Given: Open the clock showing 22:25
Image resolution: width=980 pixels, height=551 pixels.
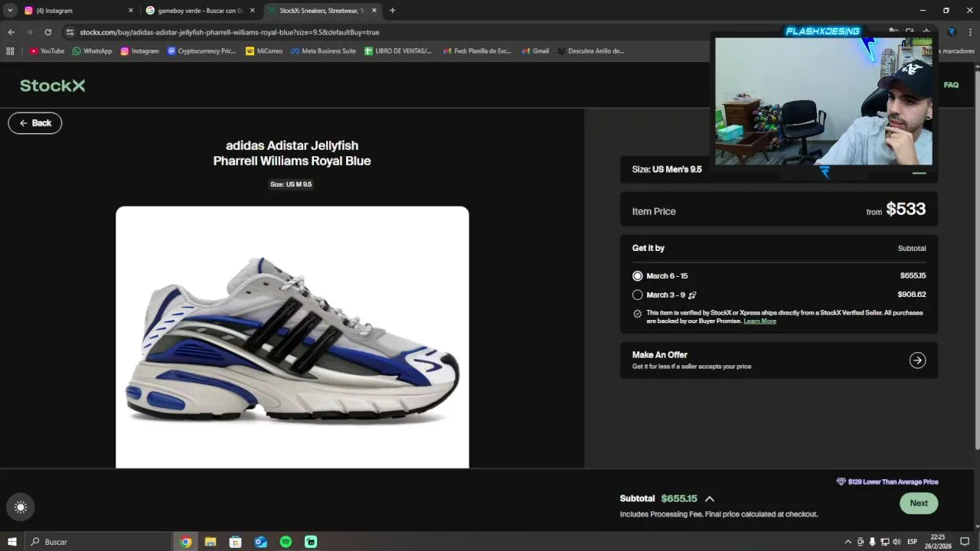Looking at the screenshot, I should (x=938, y=542).
